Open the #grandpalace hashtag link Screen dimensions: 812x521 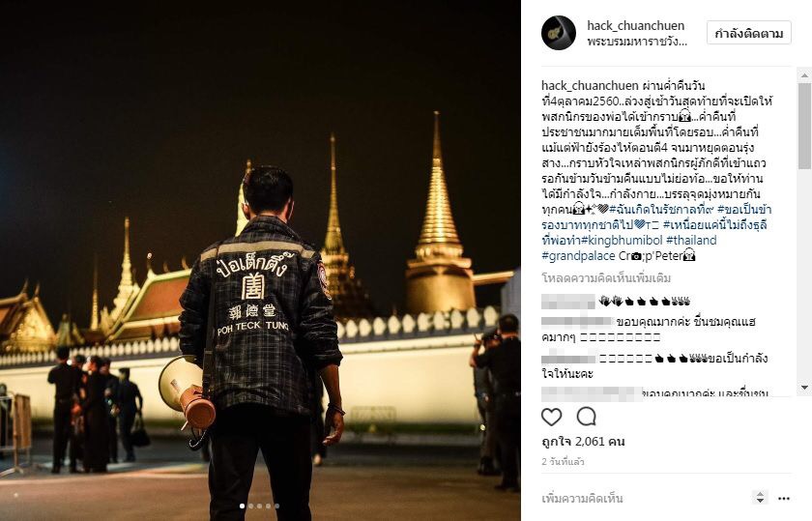coord(578,256)
